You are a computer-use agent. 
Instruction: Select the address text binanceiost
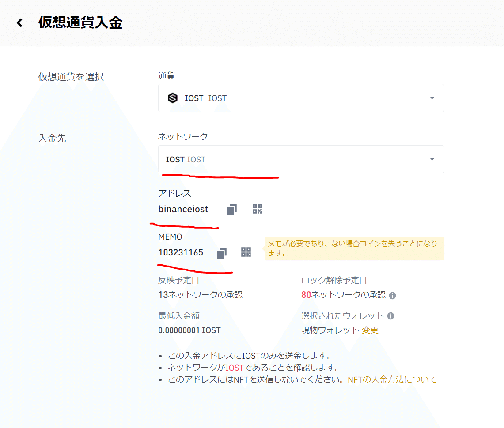(x=183, y=209)
